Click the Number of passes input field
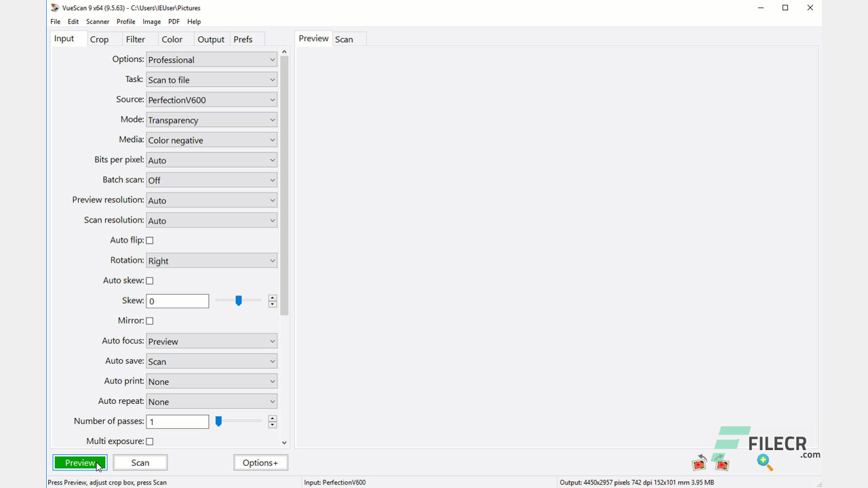This screenshot has width=868, height=488. click(178, 422)
